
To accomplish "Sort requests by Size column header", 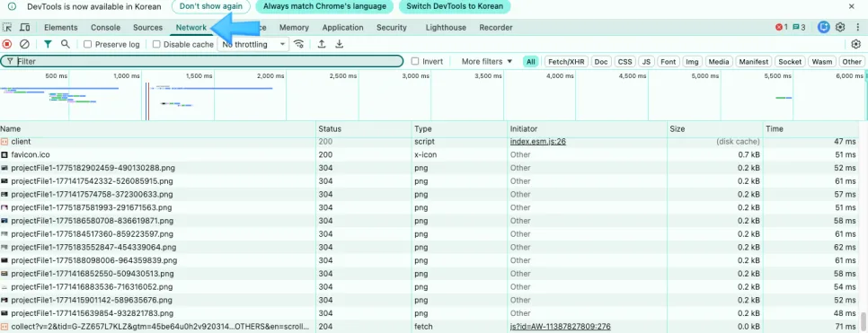I will (x=715, y=129).
